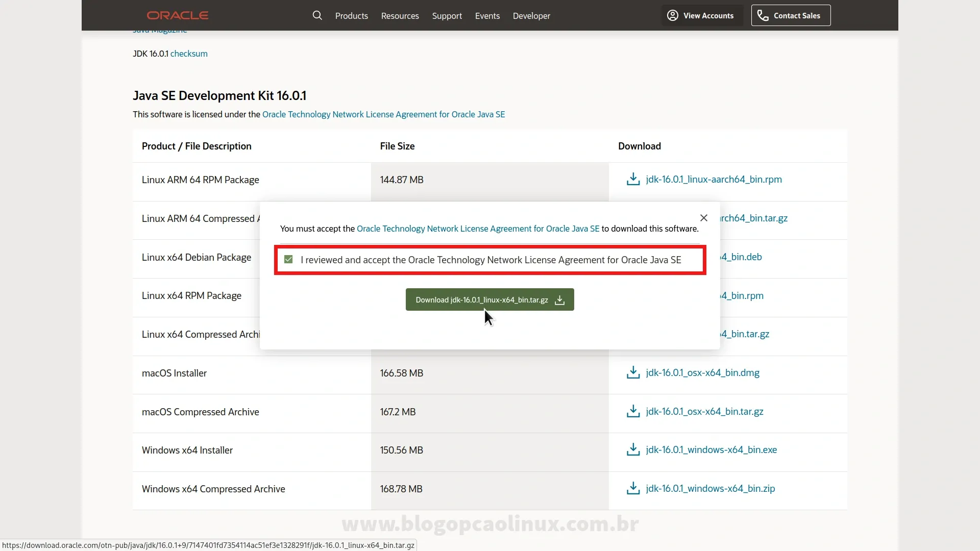Expand the Resources menu
This screenshot has height=551, width=980.
coord(400,15)
